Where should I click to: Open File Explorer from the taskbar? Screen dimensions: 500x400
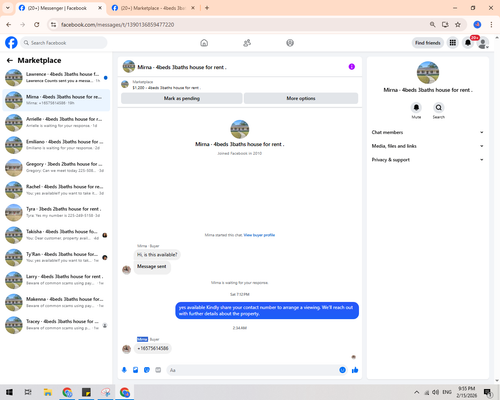(48, 392)
